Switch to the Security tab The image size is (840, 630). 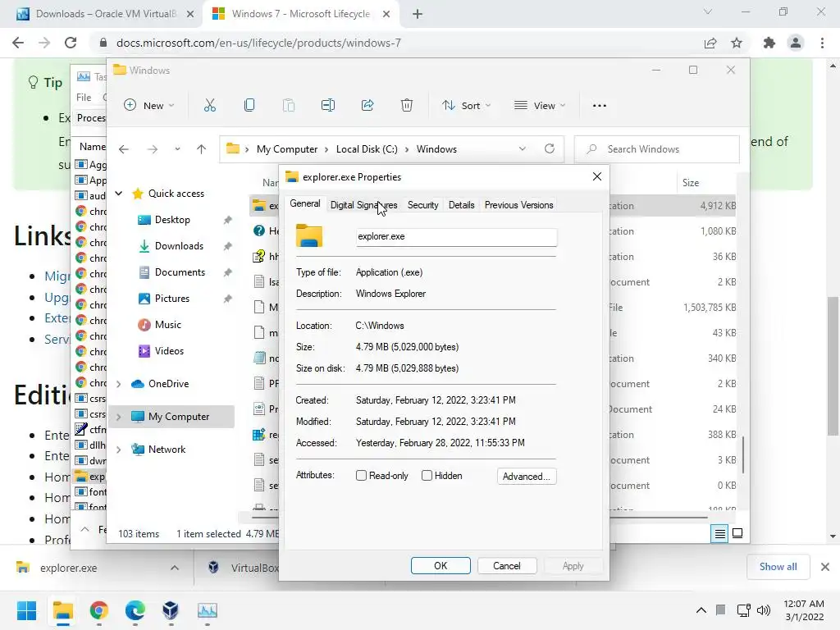[x=422, y=205]
